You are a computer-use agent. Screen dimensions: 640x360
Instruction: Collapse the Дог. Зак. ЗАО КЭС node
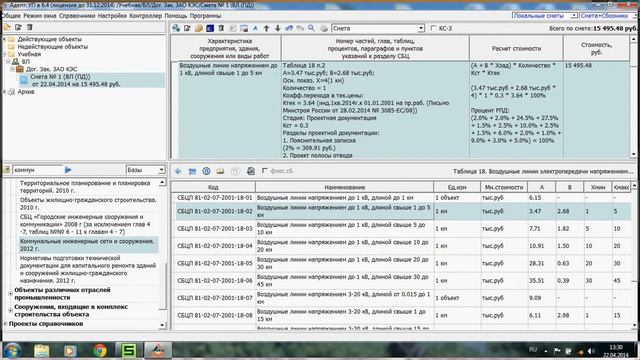coord(12,69)
